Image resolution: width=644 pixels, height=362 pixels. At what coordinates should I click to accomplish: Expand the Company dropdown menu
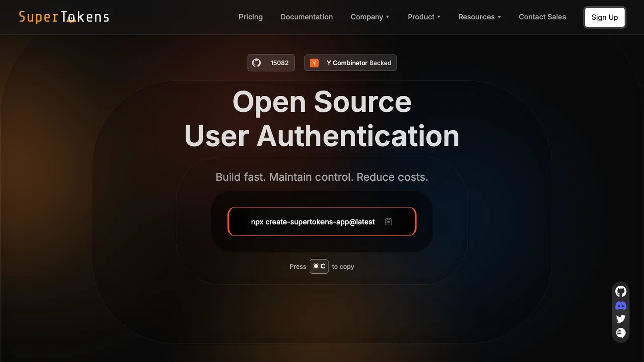[x=370, y=17]
